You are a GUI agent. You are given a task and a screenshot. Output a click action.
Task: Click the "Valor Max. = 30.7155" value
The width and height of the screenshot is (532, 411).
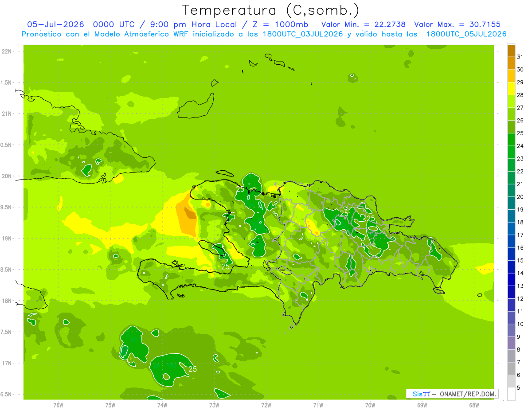point(457,24)
